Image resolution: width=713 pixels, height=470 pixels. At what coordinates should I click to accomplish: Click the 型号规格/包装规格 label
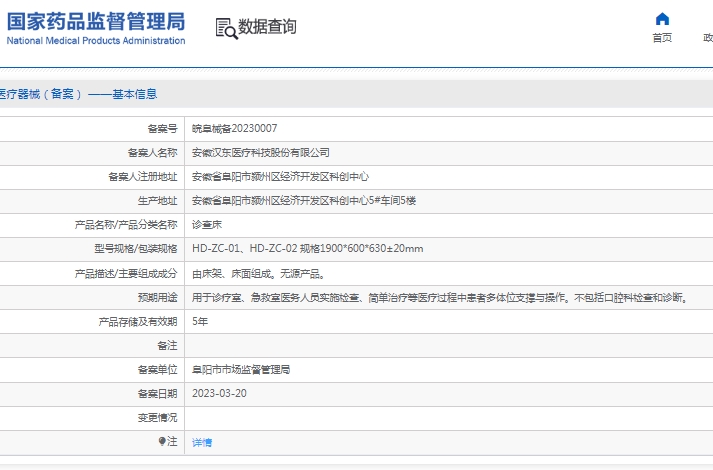(x=136, y=249)
